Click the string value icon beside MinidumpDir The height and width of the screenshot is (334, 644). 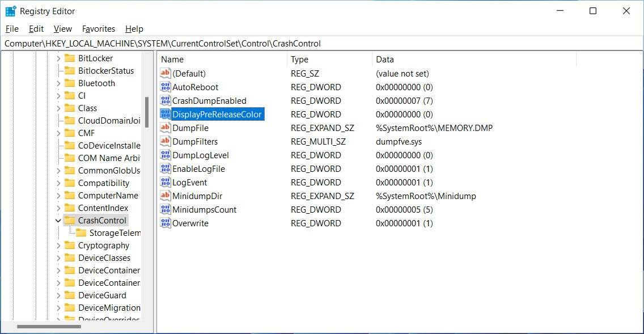point(166,196)
